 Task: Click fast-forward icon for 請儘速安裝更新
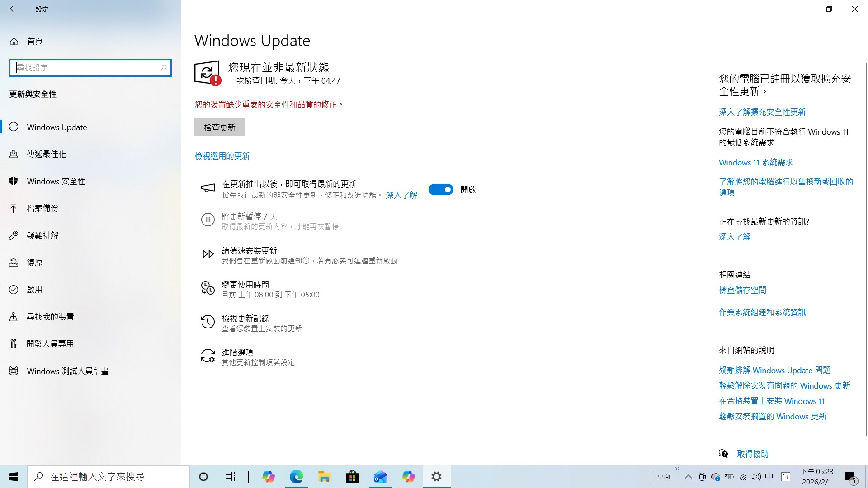208,254
